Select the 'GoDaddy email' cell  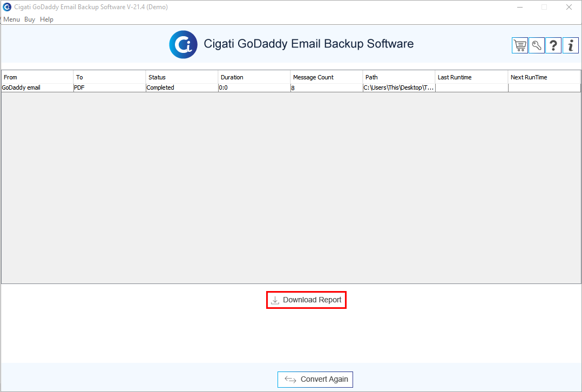pos(37,87)
